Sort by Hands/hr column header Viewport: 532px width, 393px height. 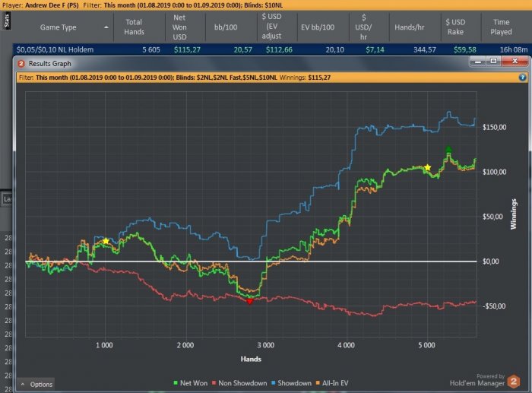[415, 27]
